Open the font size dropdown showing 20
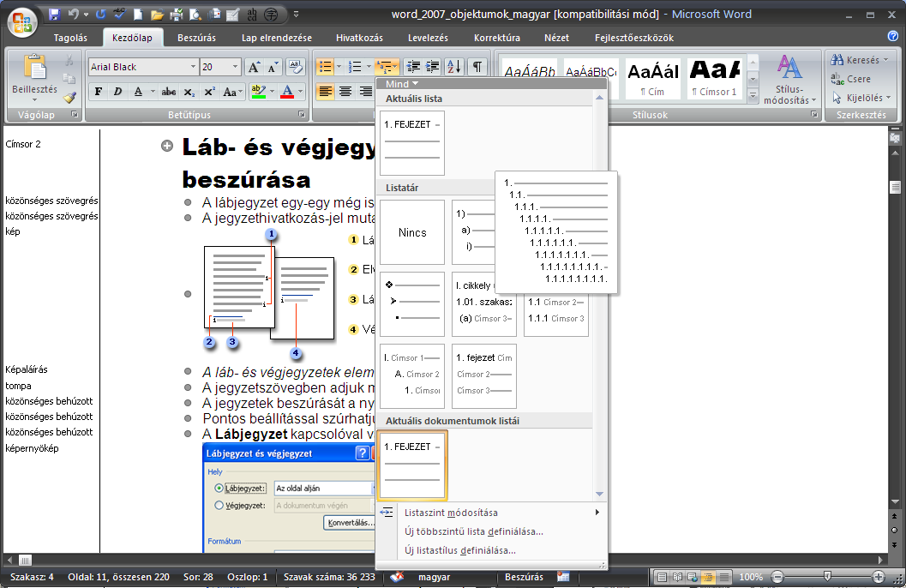Viewport: 906px width, 588px height. click(x=235, y=67)
